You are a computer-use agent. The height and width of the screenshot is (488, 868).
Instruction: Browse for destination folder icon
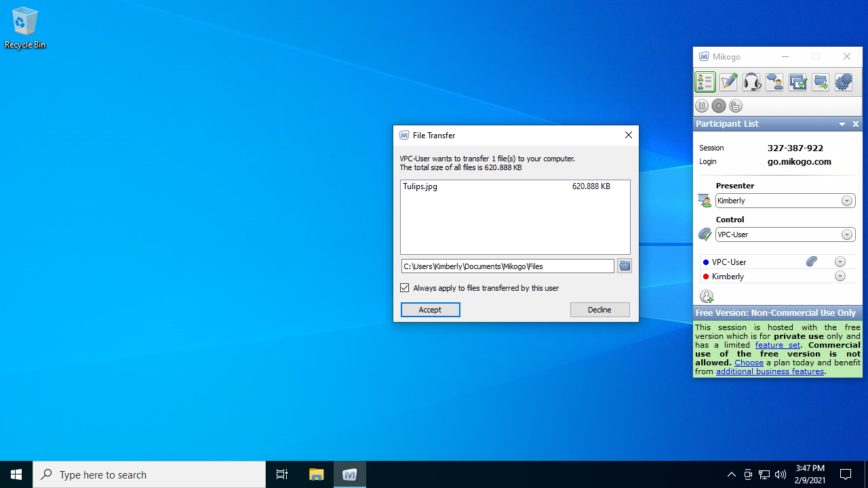[x=624, y=266]
